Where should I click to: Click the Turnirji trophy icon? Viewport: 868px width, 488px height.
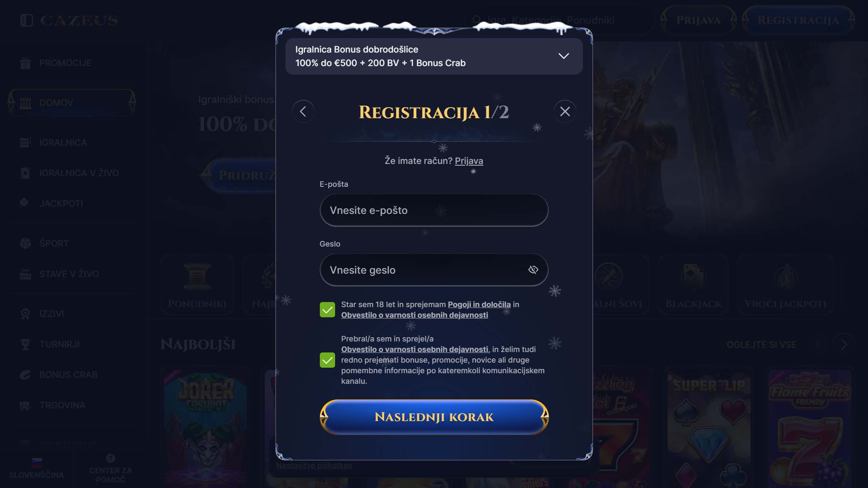[x=25, y=344]
